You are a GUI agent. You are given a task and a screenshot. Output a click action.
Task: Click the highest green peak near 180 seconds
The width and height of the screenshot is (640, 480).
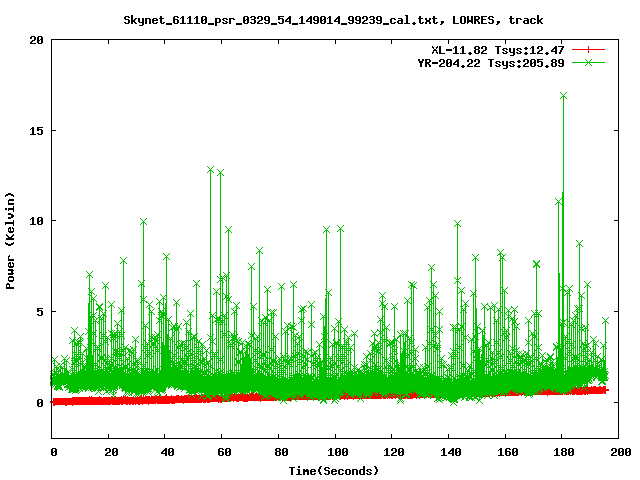pyautogui.click(x=563, y=96)
